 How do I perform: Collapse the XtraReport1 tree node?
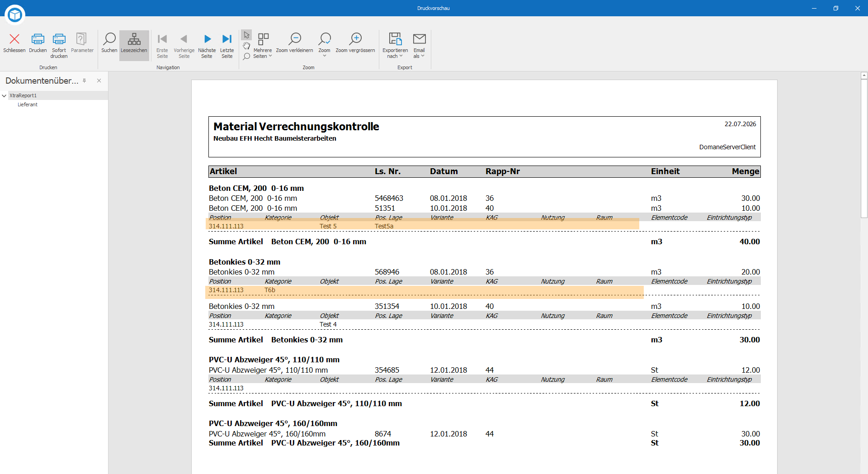coord(4,96)
